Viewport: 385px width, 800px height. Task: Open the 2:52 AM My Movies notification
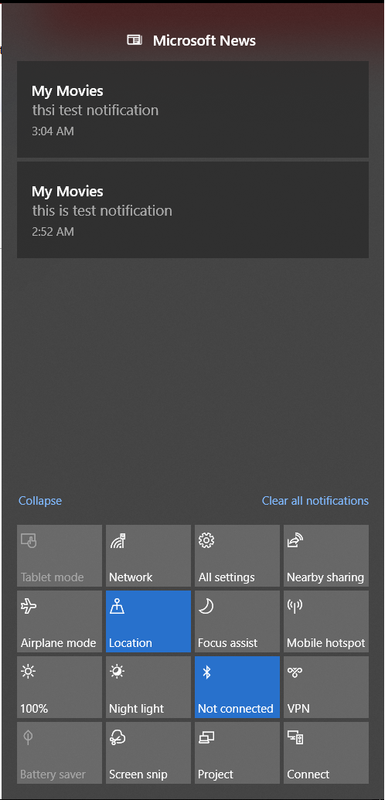point(193,210)
